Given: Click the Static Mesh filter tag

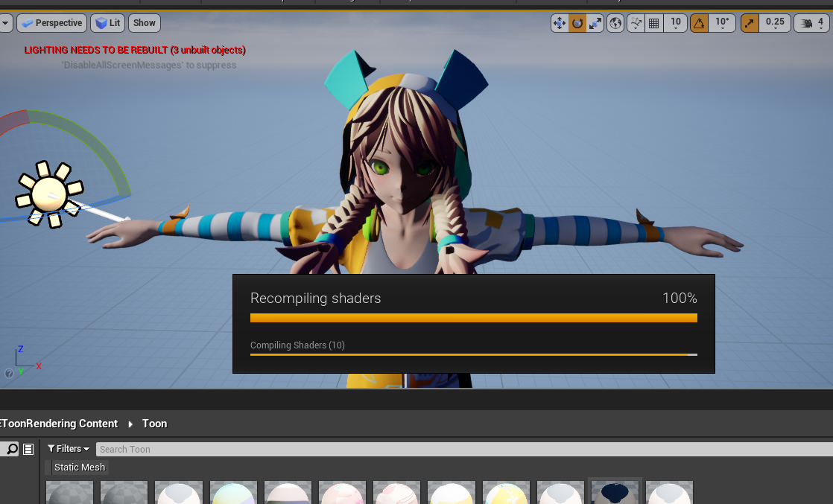Looking at the screenshot, I should 80,468.
